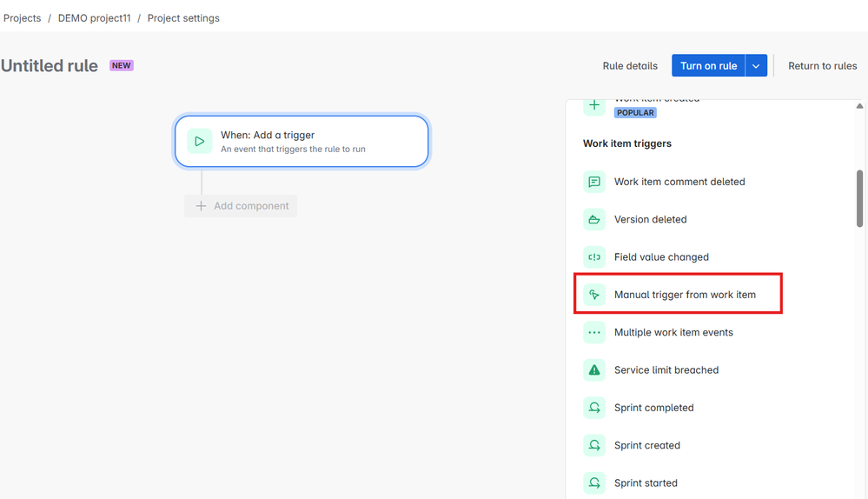Click the Work item comment deleted icon
Image resolution: width=868 pixels, height=499 pixels.
(x=594, y=182)
